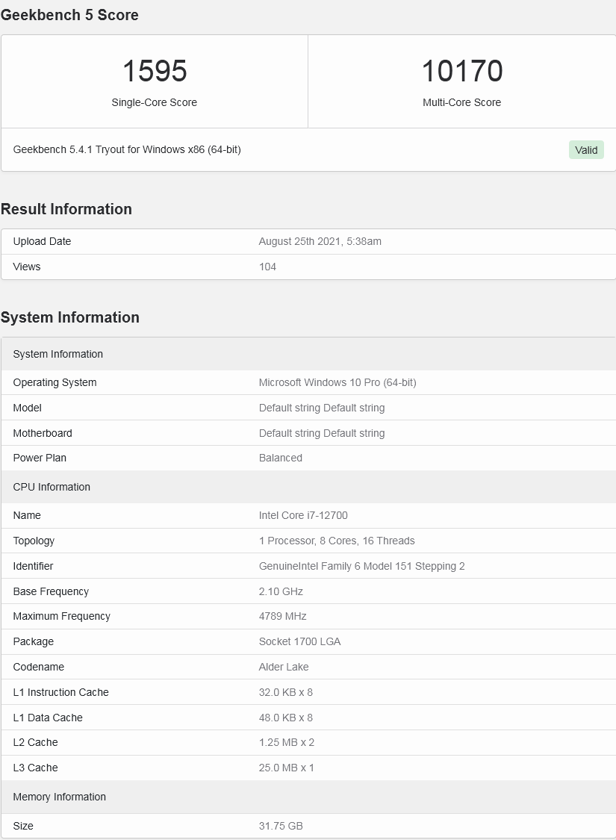Click the GenuineIntel Family 6 identifier value
The image size is (616, 840).
tap(361, 566)
